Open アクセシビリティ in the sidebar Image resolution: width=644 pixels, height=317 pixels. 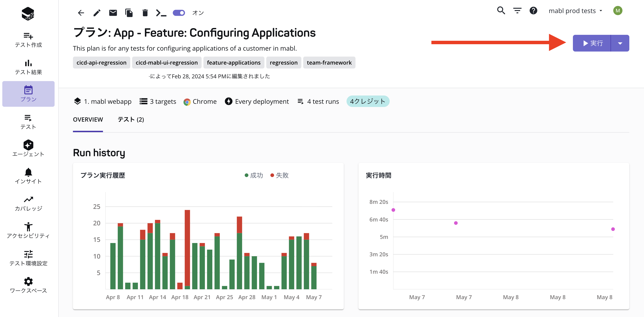click(x=28, y=231)
